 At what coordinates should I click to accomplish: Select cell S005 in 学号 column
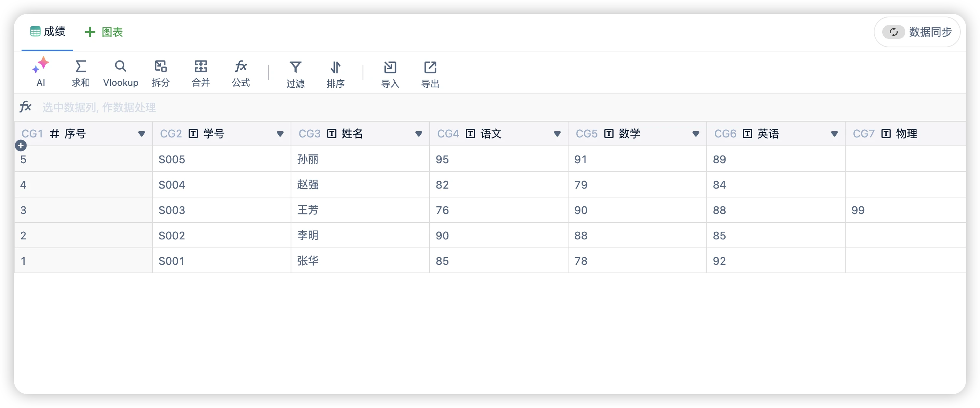[x=222, y=159]
